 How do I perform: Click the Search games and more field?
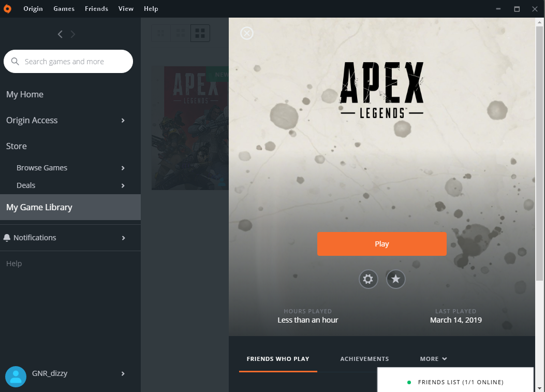[x=68, y=62]
